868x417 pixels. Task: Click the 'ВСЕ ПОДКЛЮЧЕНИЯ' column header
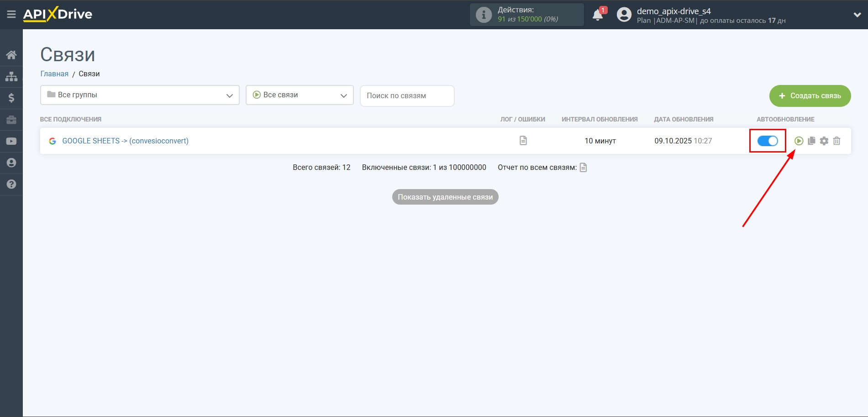tap(71, 119)
